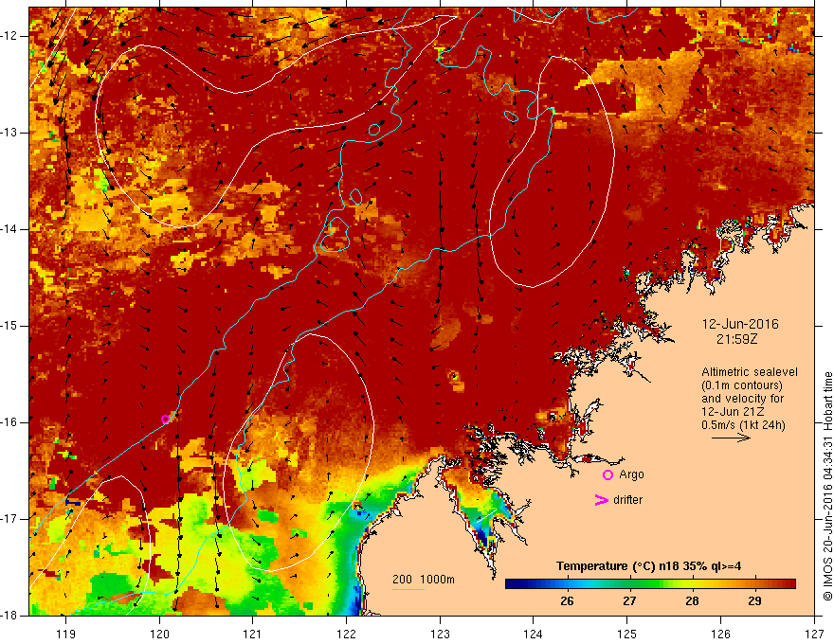This screenshot has height=644, width=834.
Task: Click the 28 label on the color bar
Action: [692, 601]
